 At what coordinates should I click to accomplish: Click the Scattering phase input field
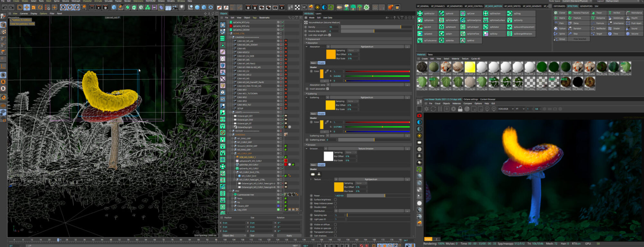tap(332, 140)
